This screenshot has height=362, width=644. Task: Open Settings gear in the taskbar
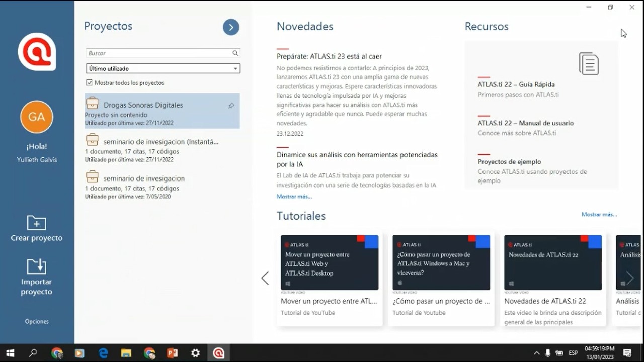pos(196,353)
